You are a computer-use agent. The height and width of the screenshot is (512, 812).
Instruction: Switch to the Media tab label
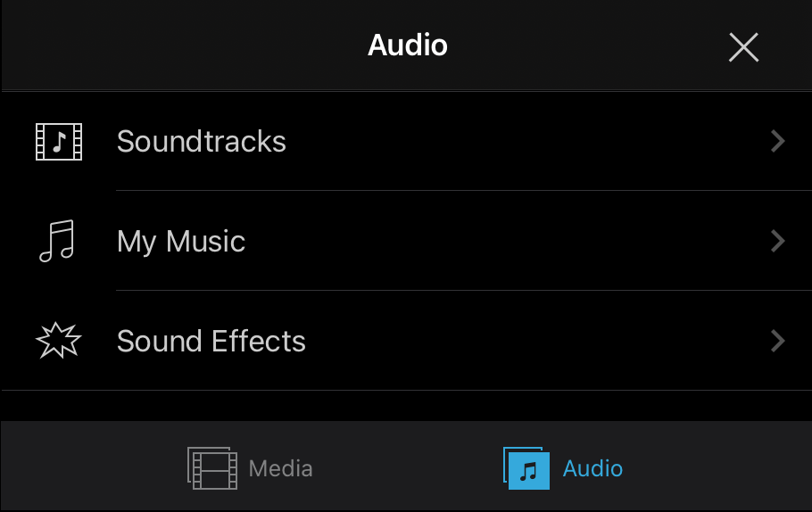coord(281,468)
